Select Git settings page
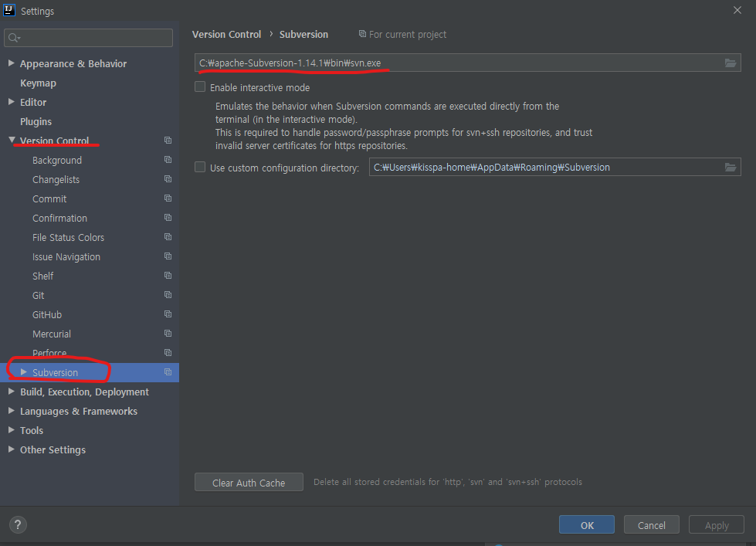 click(x=38, y=295)
